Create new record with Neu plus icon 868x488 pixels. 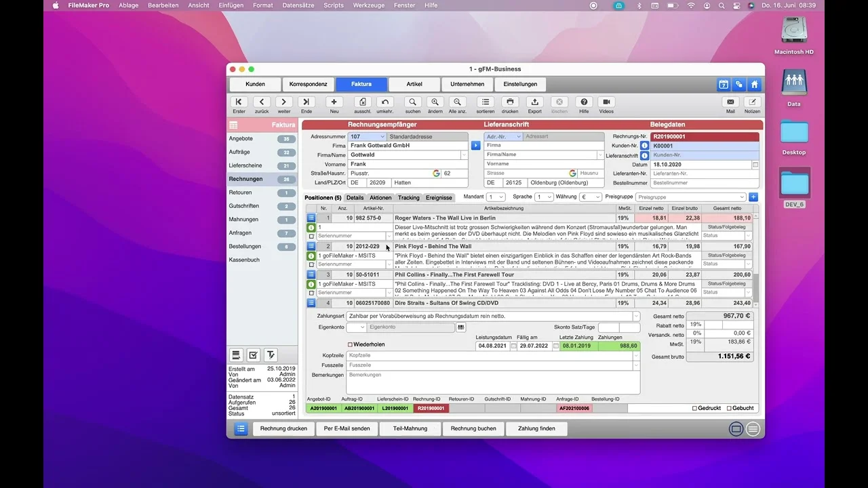click(334, 102)
